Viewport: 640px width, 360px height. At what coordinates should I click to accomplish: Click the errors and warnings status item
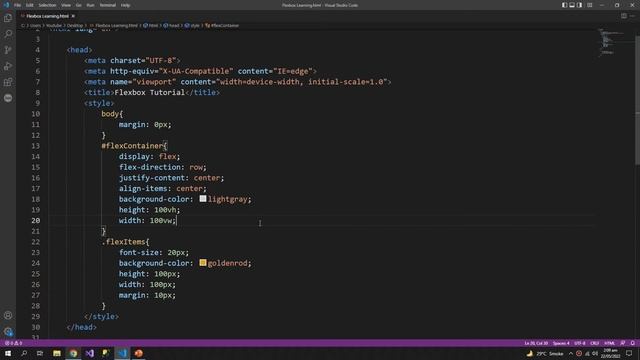point(13,343)
